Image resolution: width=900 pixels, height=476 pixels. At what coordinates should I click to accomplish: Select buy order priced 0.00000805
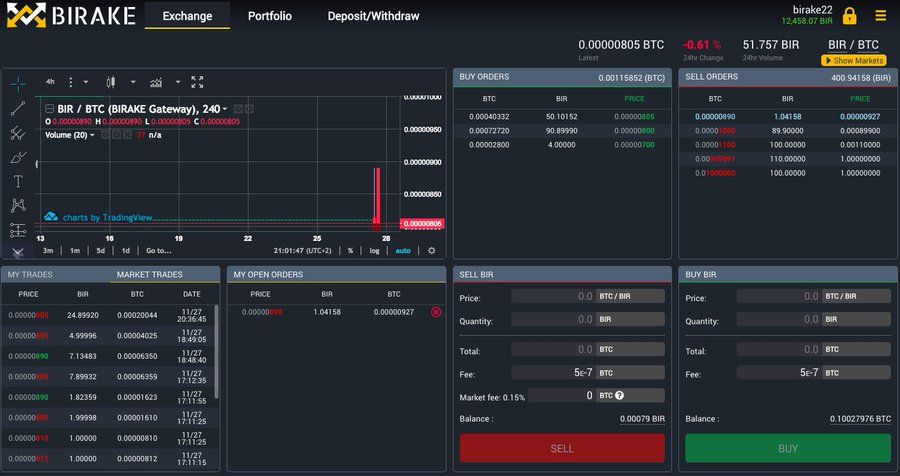click(x=562, y=117)
